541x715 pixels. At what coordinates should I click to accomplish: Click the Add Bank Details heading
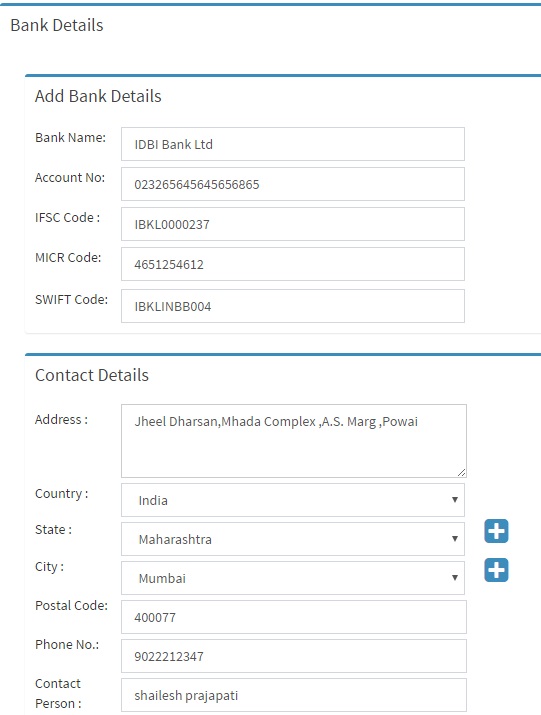point(98,96)
